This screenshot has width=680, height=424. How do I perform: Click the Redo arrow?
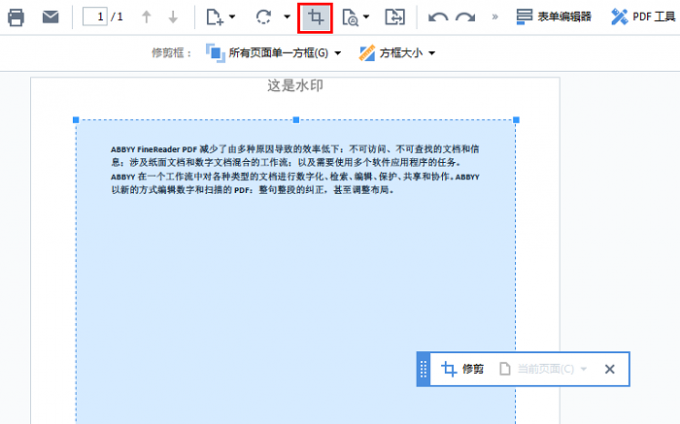[465, 17]
